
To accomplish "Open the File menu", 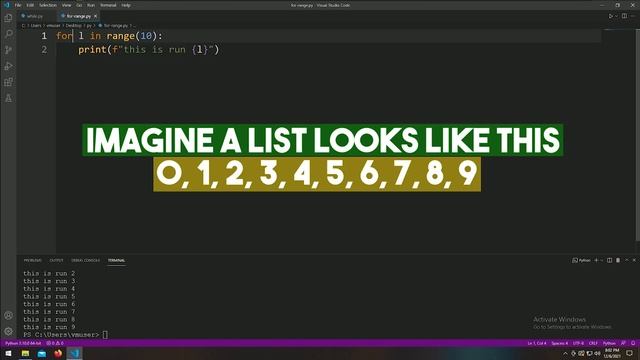I will [x=18, y=5].
